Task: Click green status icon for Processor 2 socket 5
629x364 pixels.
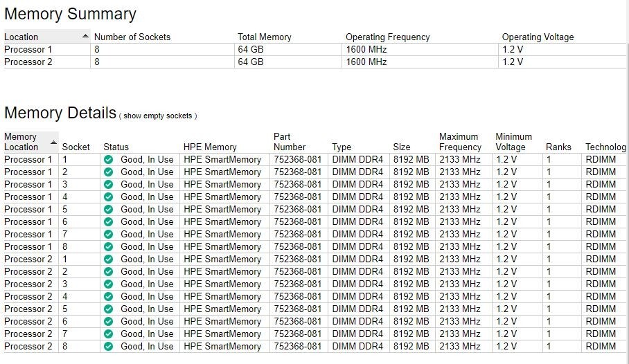Action: (108, 309)
